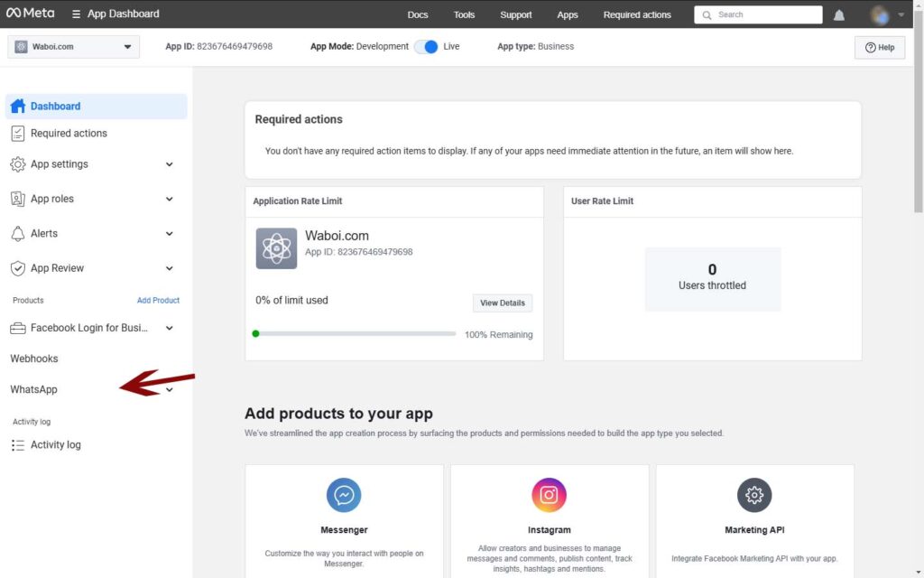Click the View Details button

(x=502, y=303)
